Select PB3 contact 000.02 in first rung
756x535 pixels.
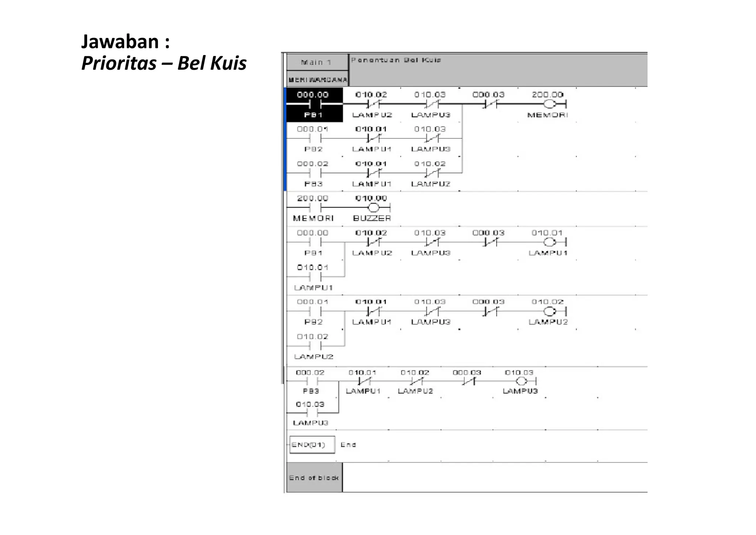coord(315,173)
